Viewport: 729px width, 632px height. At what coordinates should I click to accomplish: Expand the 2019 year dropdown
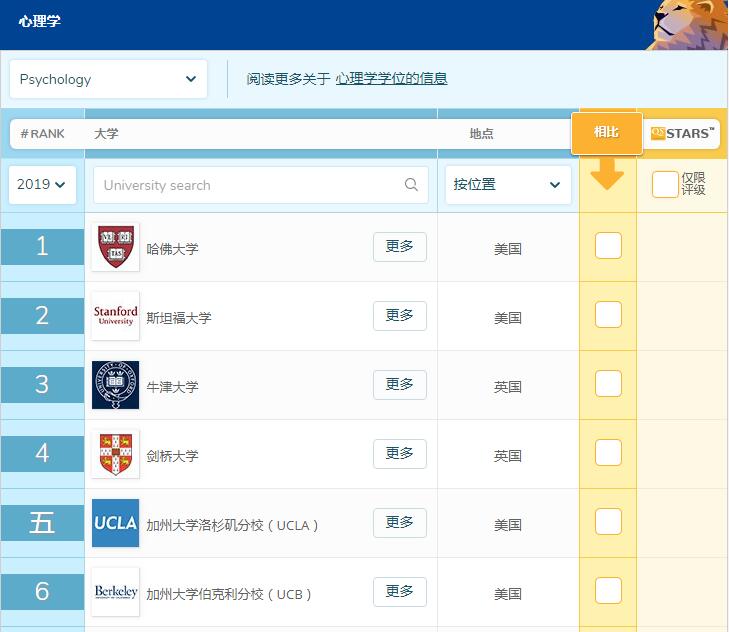pos(42,185)
